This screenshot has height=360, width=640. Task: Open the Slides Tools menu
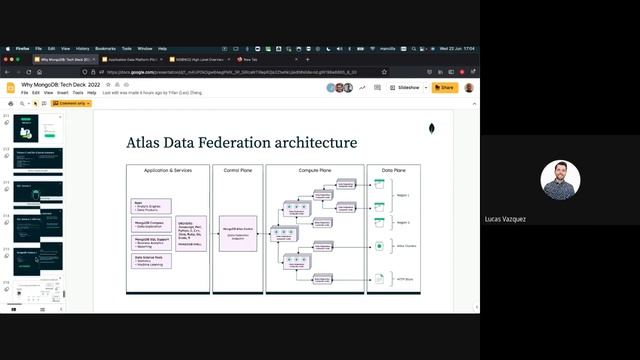tap(78, 93)
